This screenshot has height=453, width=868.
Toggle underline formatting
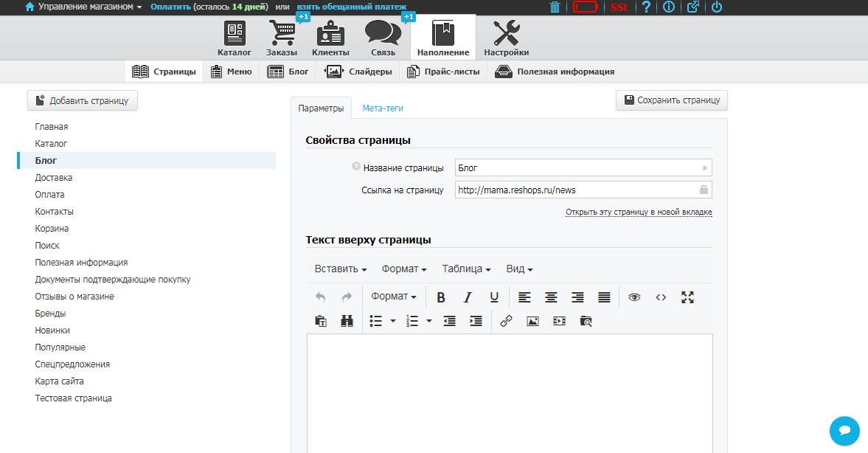[x=494, y=297]
